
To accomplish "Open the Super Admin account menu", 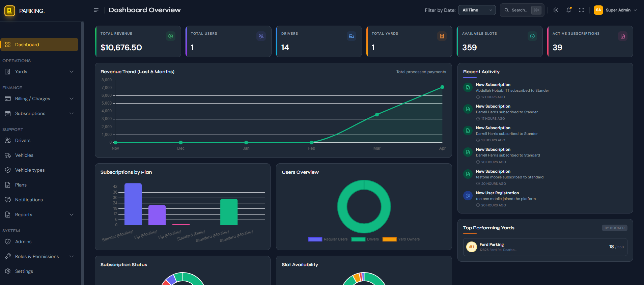I will [615, 10].
